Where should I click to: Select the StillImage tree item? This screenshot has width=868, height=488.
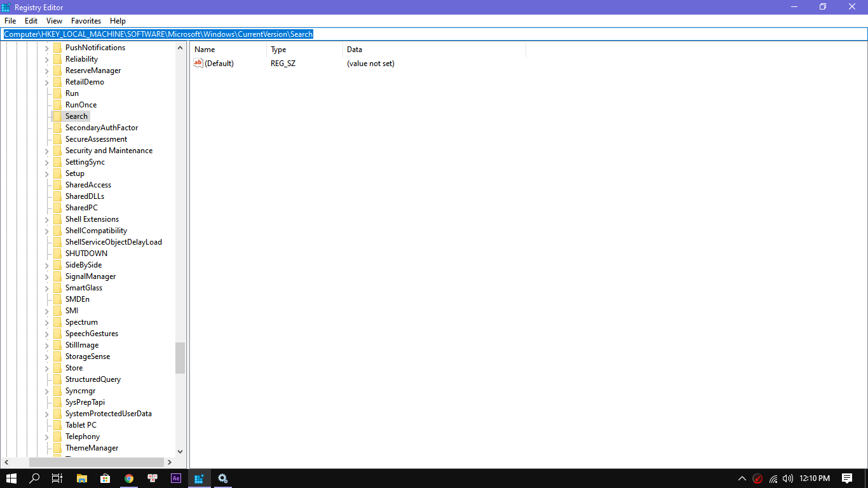pos(82,345)
